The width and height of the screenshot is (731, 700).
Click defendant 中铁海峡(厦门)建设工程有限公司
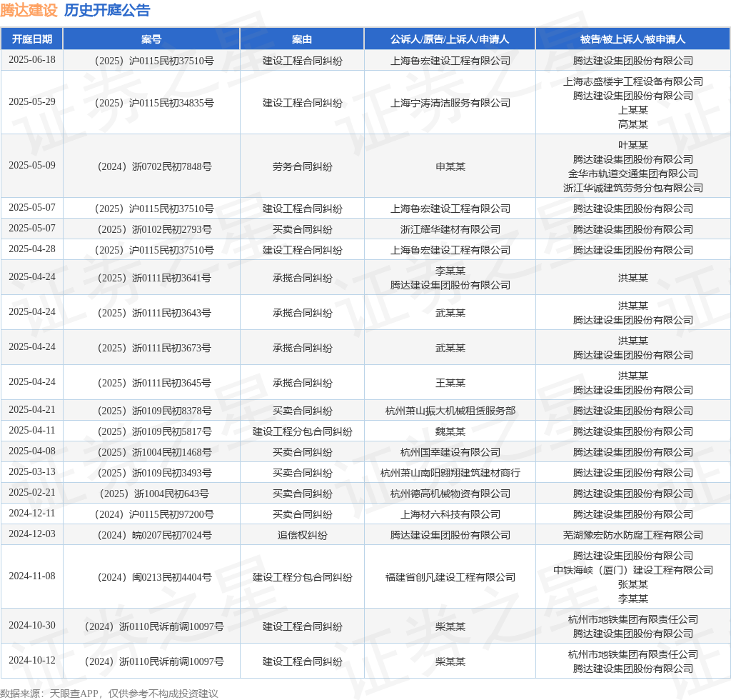(633, 570)
